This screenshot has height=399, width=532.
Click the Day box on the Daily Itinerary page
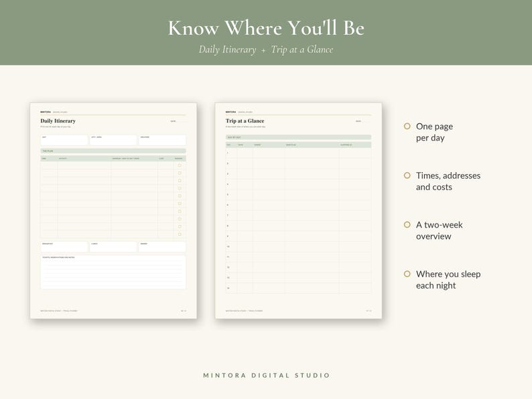click(64, 140)
